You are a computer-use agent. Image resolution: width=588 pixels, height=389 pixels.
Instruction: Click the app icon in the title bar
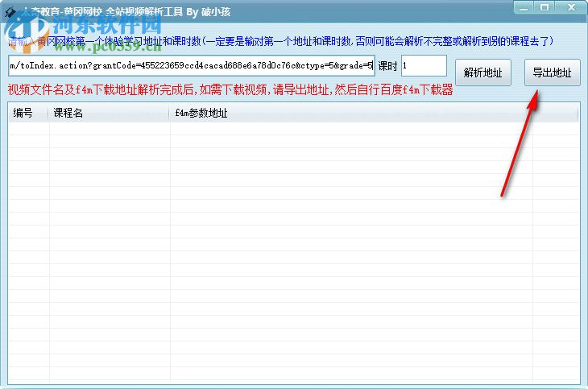pos(10,12)
